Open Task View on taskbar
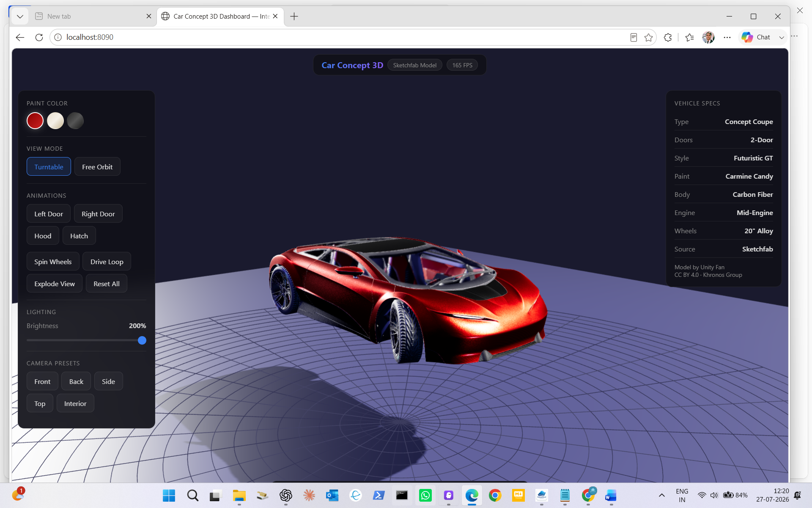 (216, 495)
